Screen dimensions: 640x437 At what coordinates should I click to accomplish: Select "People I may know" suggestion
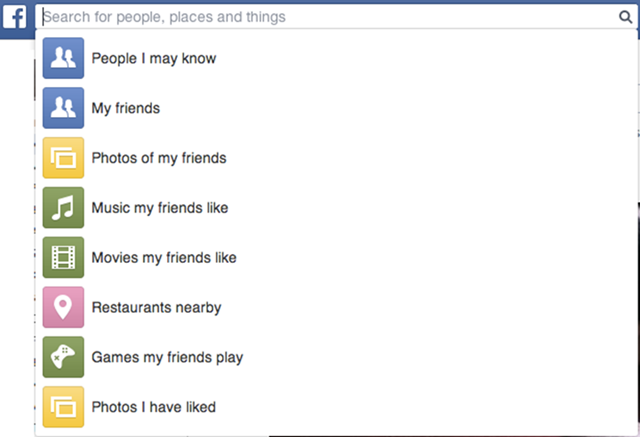pyautogui.click(x=154, y=58)
